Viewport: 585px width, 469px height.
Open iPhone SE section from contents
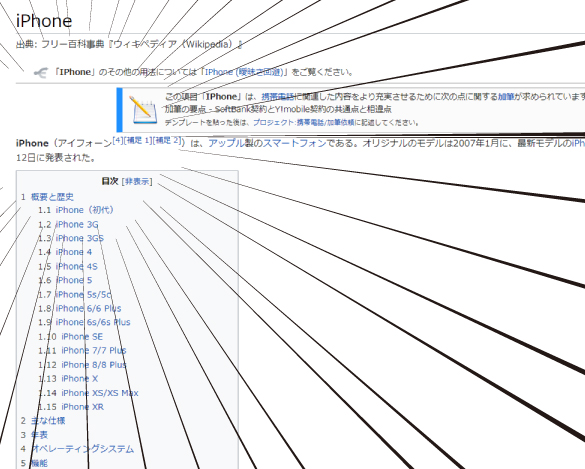[x=82, y=337]
